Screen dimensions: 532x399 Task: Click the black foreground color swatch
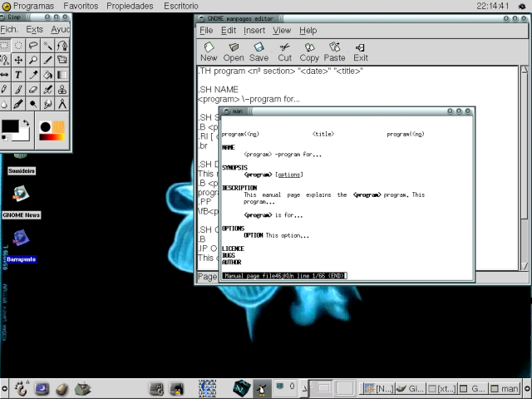coord(10,126)
